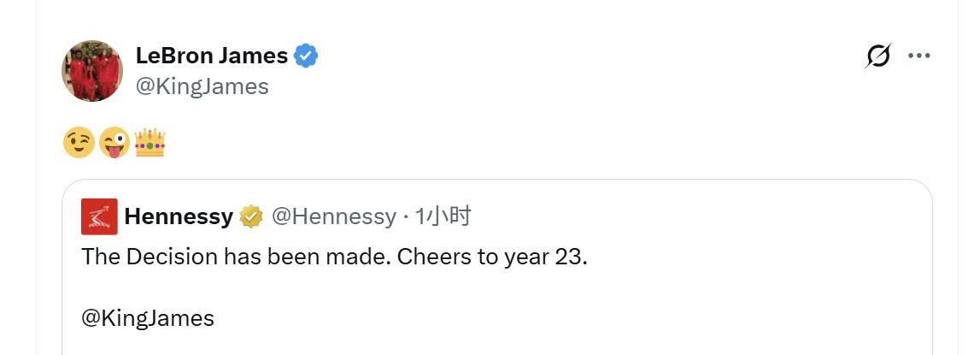The height and width of the screenshot is (355, 980).
Task: Open the @KingJames handle under the name
Action: (x=202, y=86)
